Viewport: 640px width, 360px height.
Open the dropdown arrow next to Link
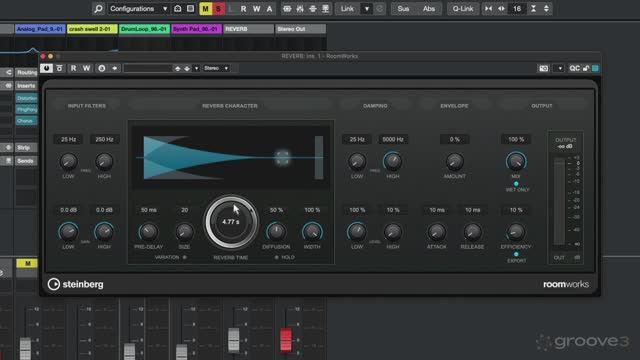367,9
